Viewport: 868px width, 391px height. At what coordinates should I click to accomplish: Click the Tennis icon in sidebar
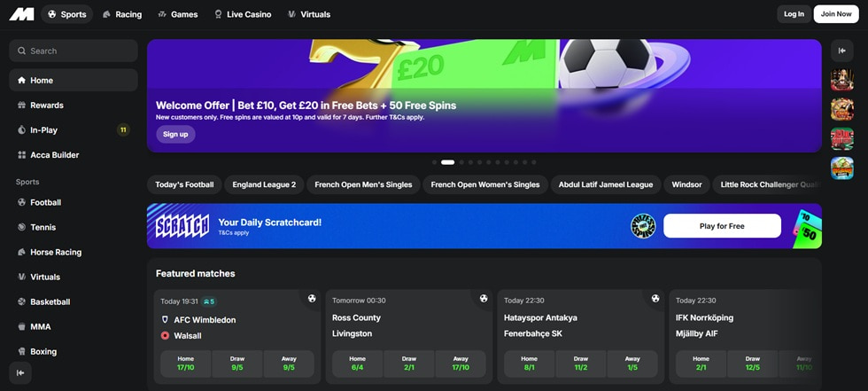click(21, 227)
